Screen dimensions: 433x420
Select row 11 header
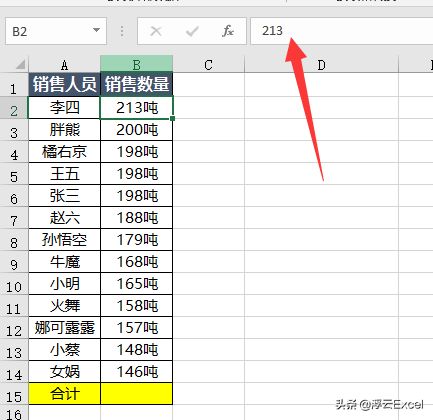coord(14,306)
